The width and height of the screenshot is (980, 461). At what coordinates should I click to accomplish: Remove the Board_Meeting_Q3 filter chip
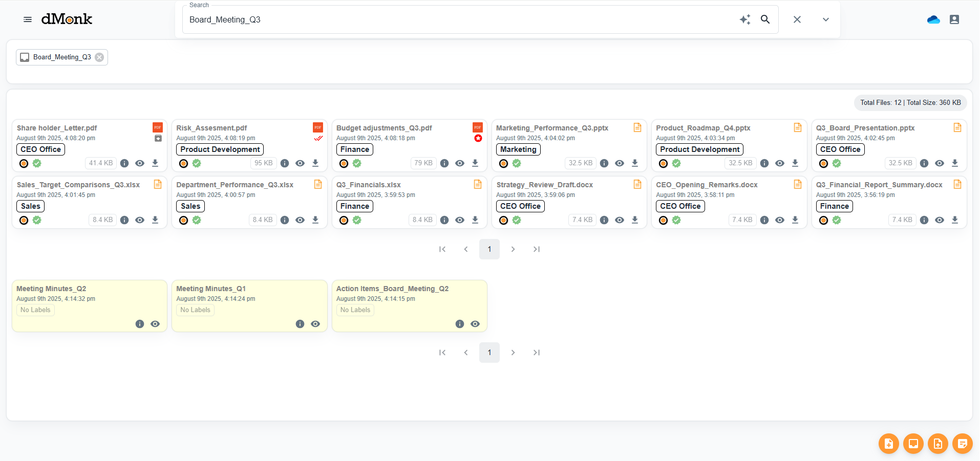pos(99,57)
